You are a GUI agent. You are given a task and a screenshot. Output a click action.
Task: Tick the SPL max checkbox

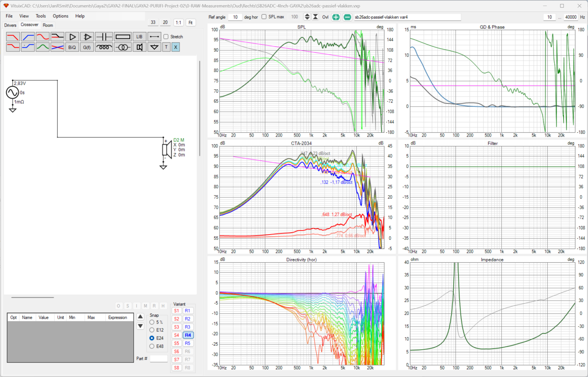264,17
